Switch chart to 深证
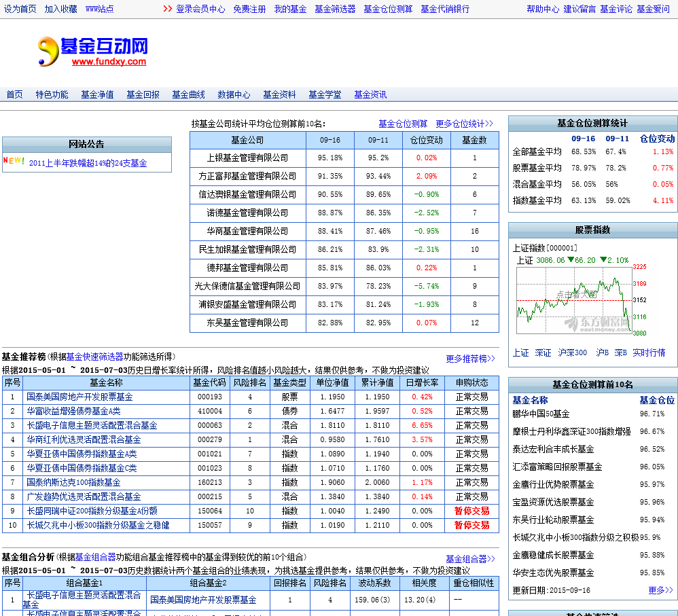The image size is (678, 616). pos(543,352)
